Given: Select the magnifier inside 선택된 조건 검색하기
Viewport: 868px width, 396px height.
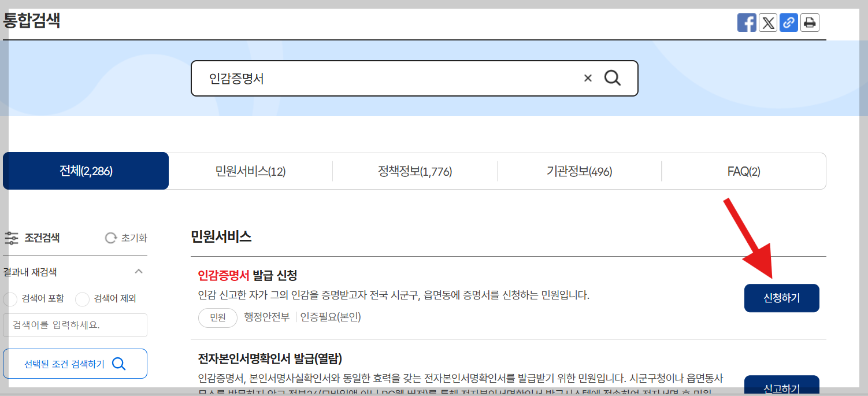Looking at the screenshot, I should click(119, 363).
